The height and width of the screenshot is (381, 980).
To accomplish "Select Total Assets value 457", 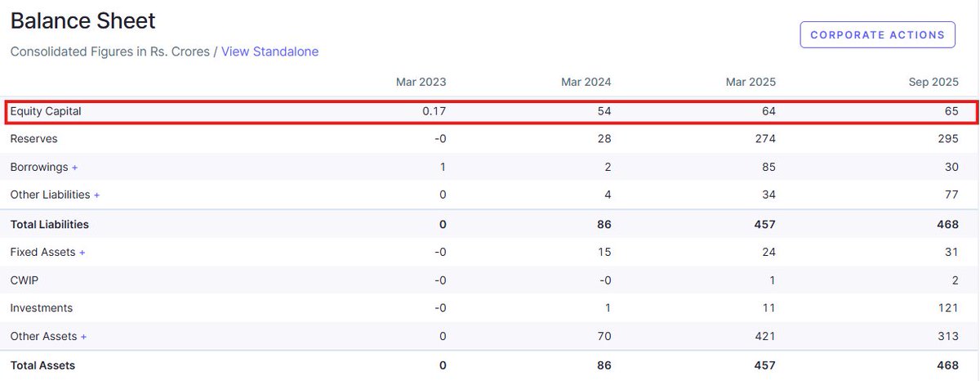I will 765,365.
